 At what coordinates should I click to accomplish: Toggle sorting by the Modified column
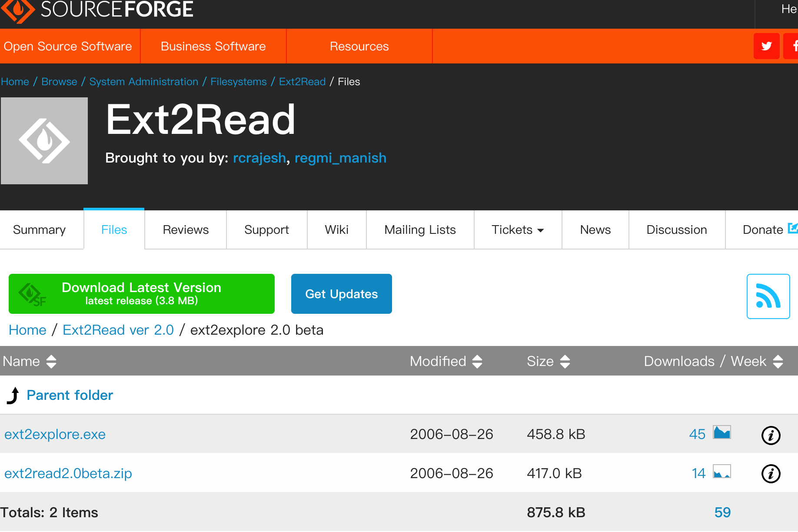pyautogui.click(x=476, y=361)
